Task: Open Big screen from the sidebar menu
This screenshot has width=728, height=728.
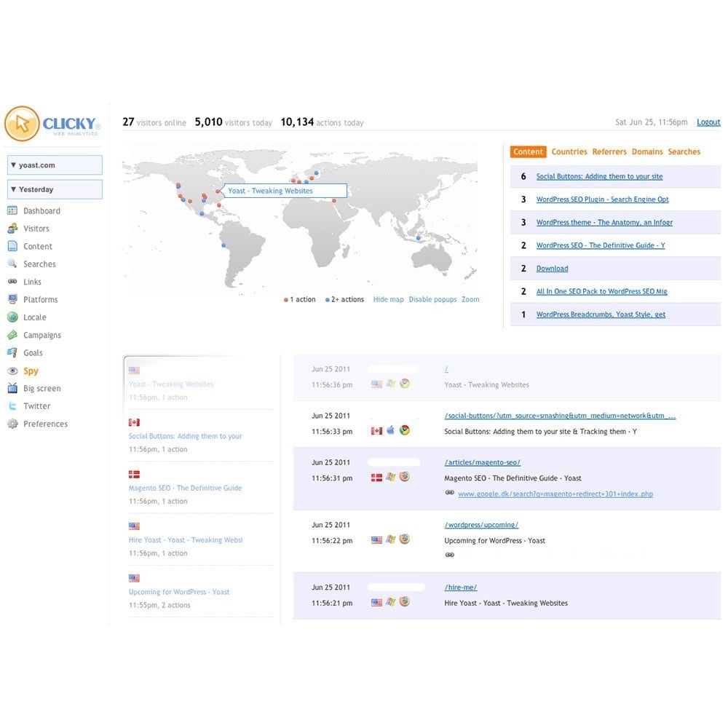Action: coord(41,389)
